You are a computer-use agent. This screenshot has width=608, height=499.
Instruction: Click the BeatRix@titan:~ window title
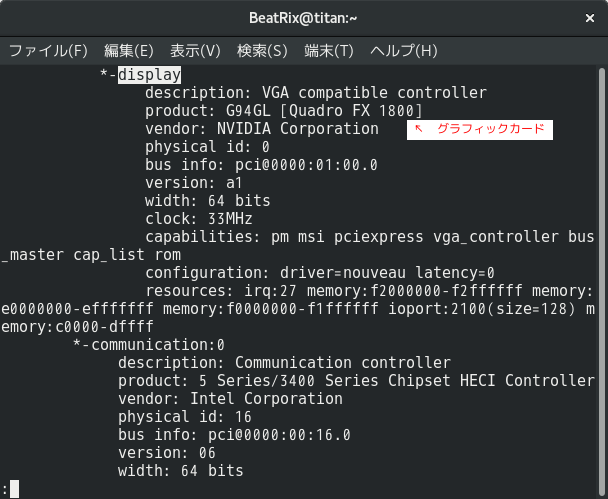pos(303,18)
